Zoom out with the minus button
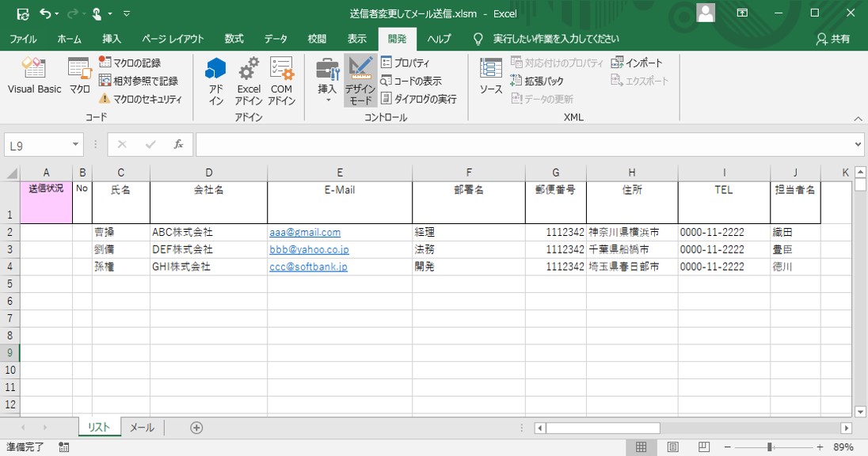The image size is (868, 456). pos(728,447)
